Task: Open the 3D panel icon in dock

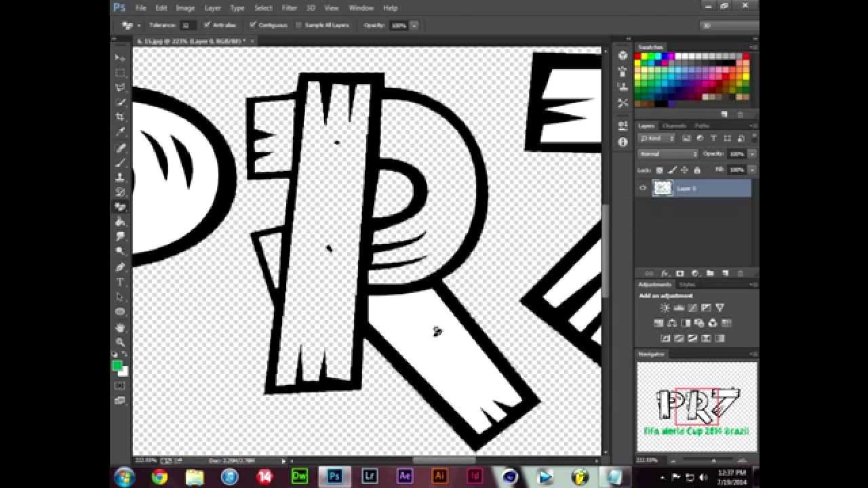Action: tap(623, 56)
